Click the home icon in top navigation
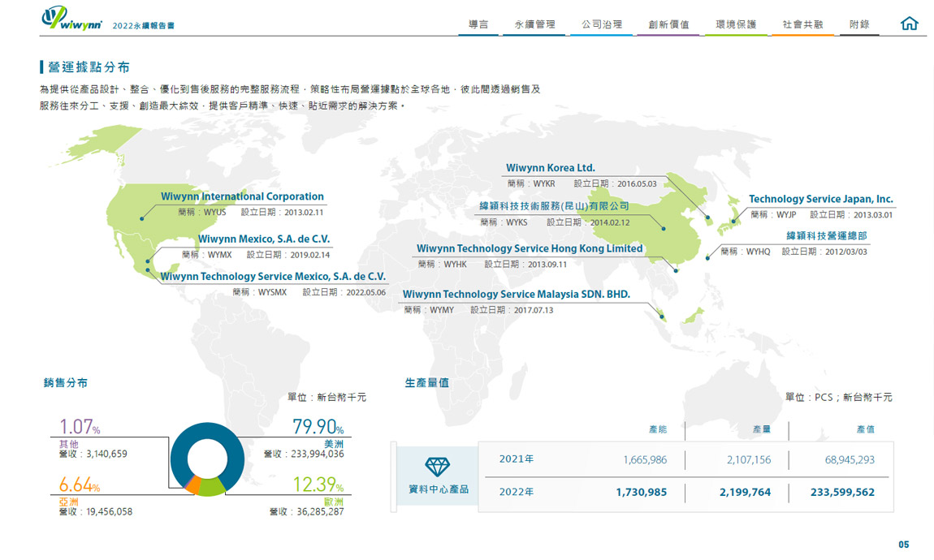 click(910, 24)
